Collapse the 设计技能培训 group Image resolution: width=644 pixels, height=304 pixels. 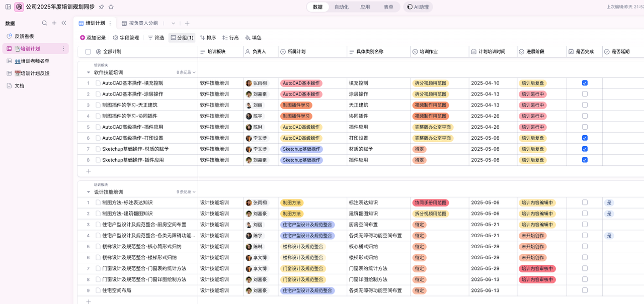(89, 192)
